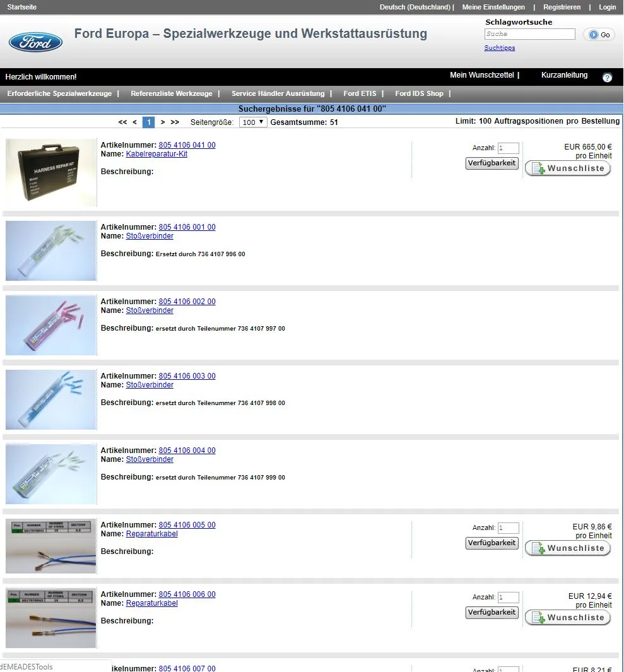This screenshot has height=672, width=624.
Task: Add Kabelreparatur-Kit to Wunschliste
Action: tap(568, 168)
